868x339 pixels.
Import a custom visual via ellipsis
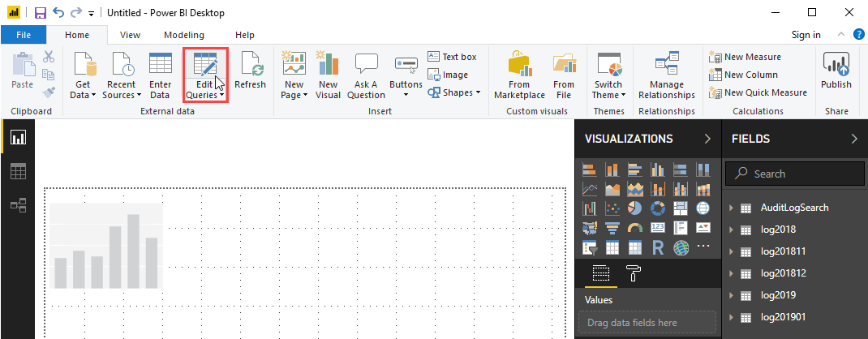[x=703, y=246]
